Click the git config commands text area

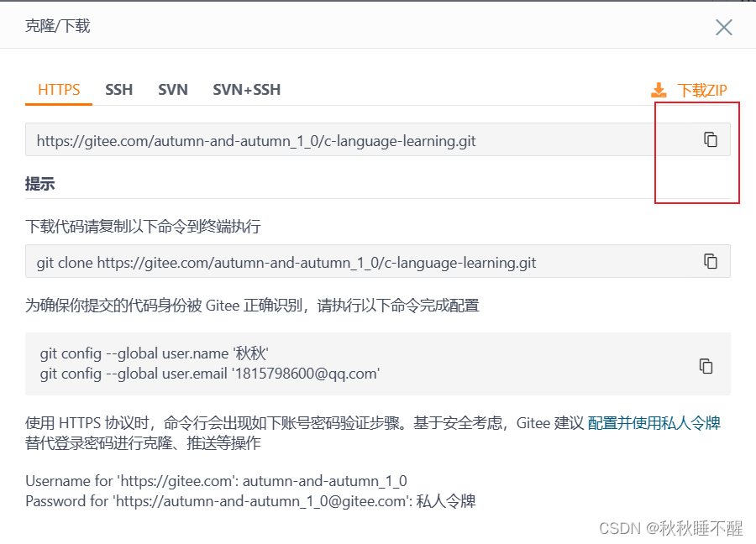336,365
